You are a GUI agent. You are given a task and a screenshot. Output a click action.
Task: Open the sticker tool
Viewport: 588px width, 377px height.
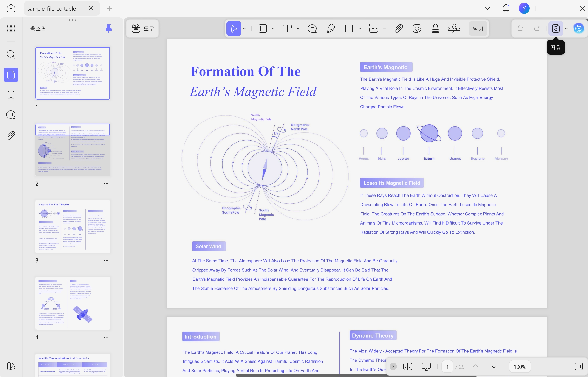(417, 28)
